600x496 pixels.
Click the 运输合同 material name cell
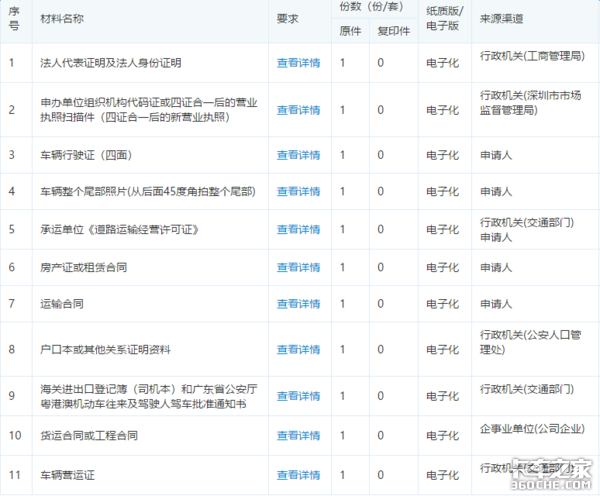(x=61, y=304)
